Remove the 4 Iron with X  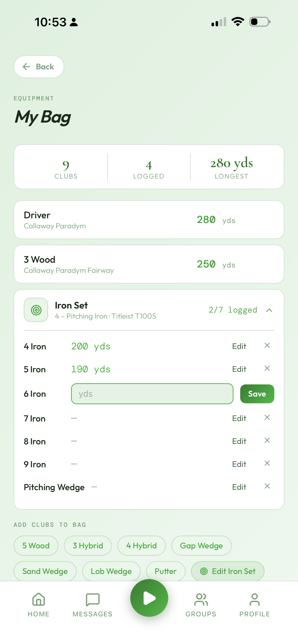pos(267,345)
